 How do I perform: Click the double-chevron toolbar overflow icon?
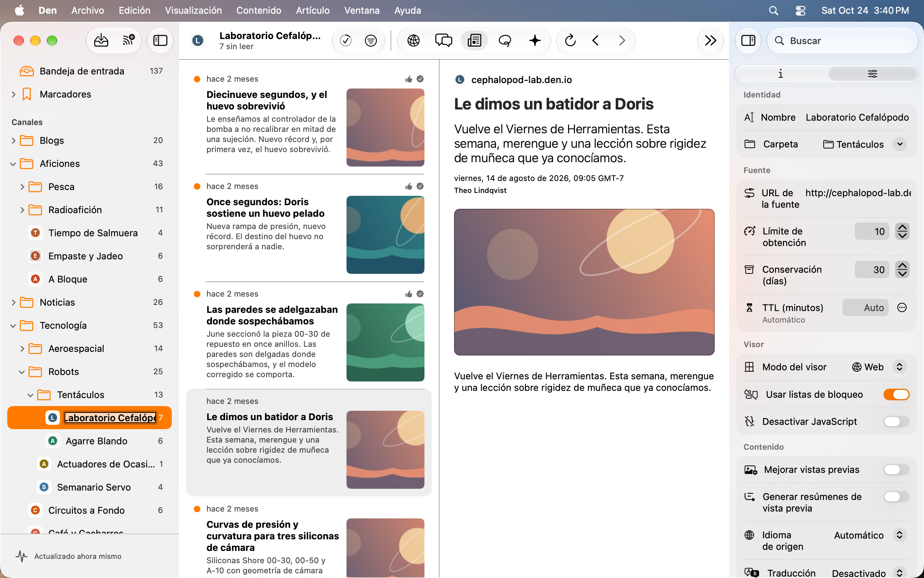[x=710, y=40]
